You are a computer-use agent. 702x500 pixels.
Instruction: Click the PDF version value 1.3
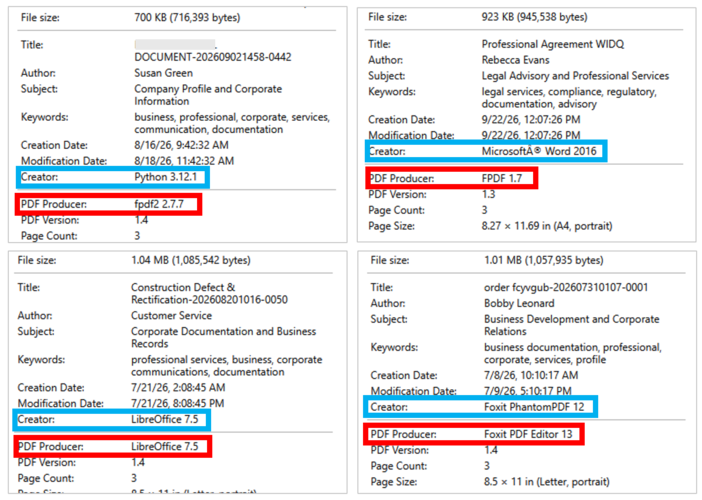pyautogui.click(x=488, y=194)
